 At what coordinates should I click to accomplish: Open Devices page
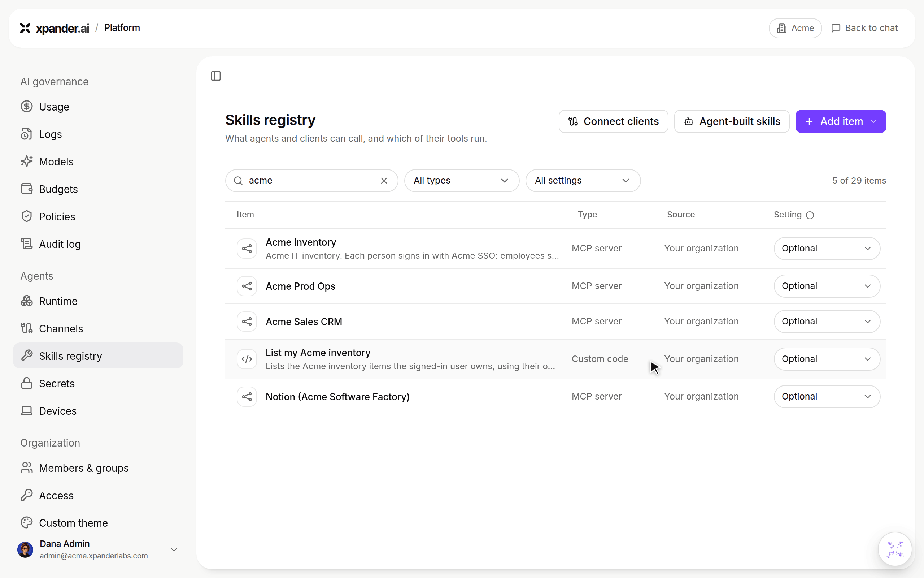(98, 411)
